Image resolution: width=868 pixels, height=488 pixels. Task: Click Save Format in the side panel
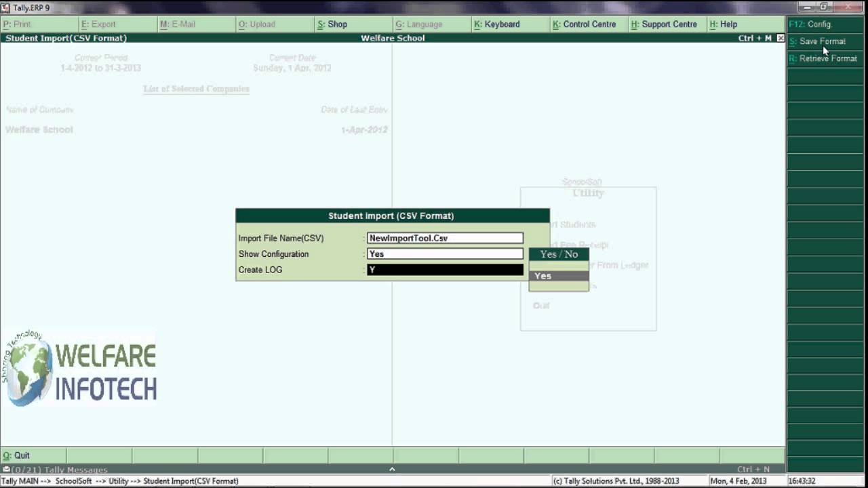(825, 41)
